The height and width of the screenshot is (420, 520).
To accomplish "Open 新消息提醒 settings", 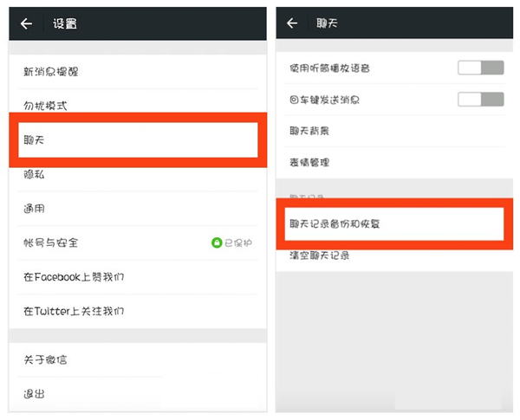I will click(138, 72).
